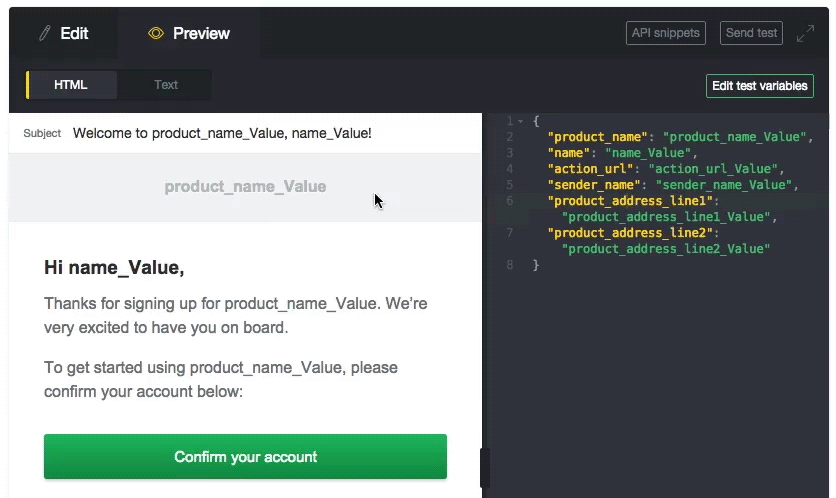Click the panel divider handle between preview and JSON

click(485, 468)
